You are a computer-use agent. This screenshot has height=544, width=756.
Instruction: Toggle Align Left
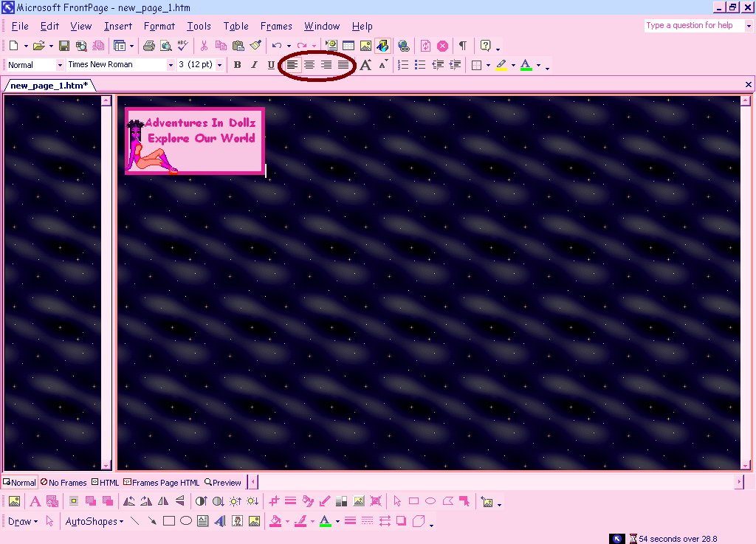[x=292, y=64]
